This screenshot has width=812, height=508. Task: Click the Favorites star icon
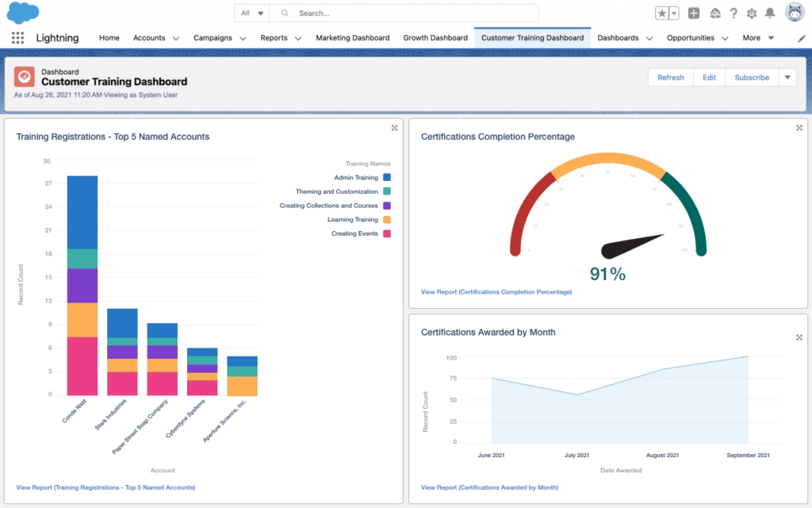[x=662, y=13]
